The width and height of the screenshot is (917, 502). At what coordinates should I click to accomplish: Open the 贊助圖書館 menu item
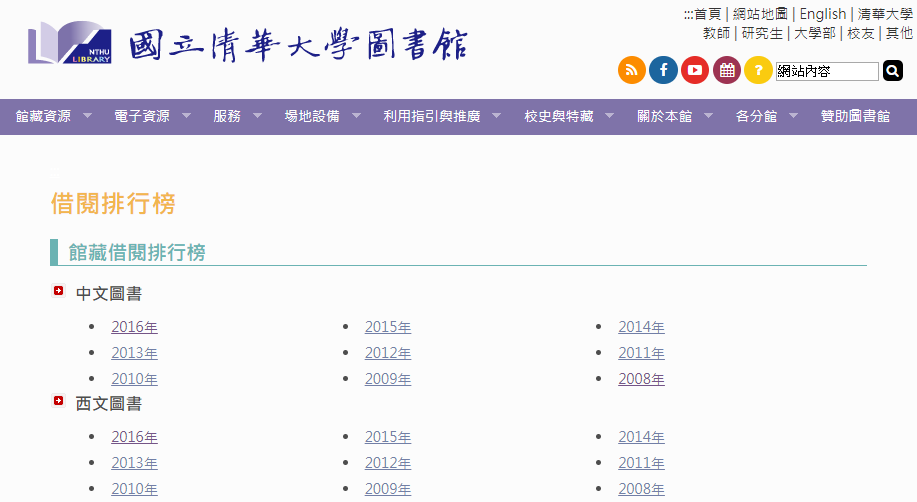[x=856, y=116]
